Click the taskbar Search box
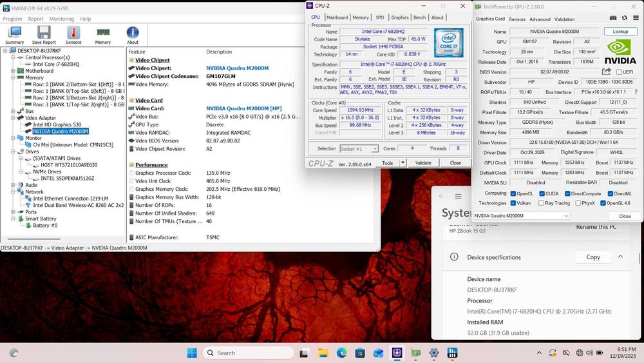Image resolution: width=644 pixels, height=363 pixels. tap(249, 353)
